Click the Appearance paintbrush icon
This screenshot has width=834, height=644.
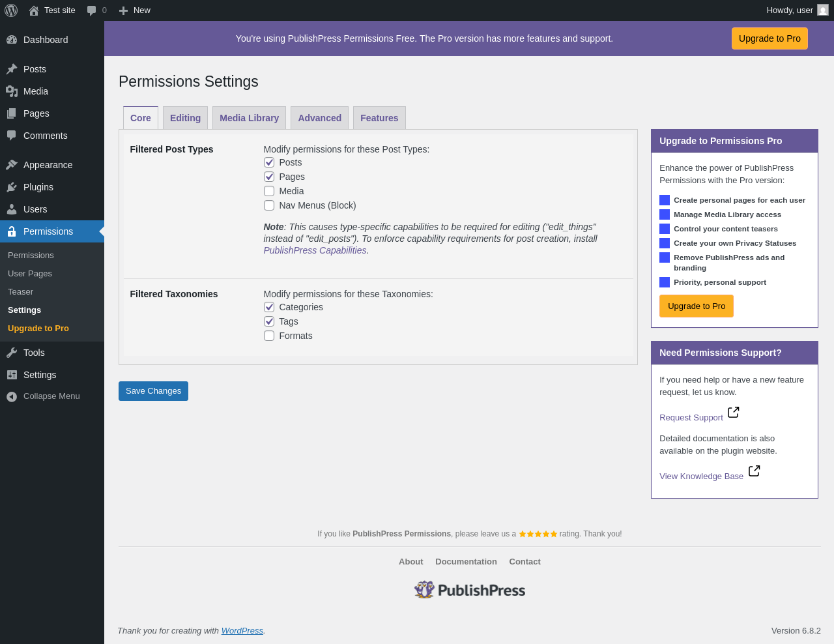(x=12, y=165)
